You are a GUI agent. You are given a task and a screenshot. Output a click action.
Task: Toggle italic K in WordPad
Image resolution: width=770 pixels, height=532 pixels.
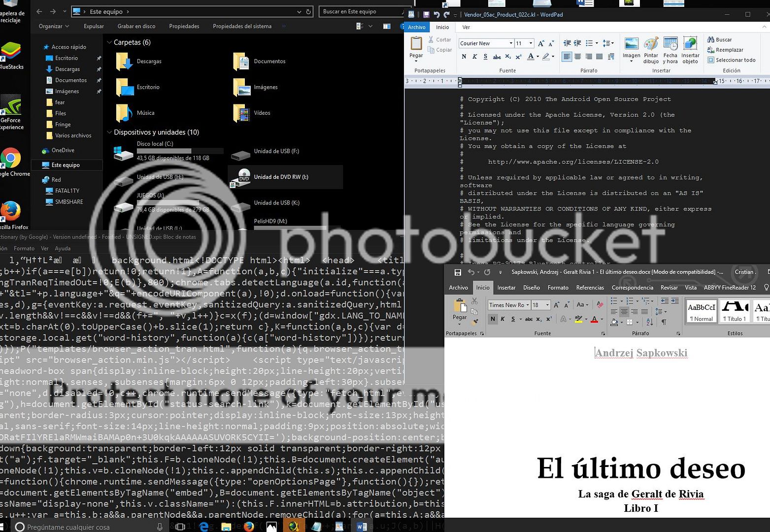click(x=475, y=57)
